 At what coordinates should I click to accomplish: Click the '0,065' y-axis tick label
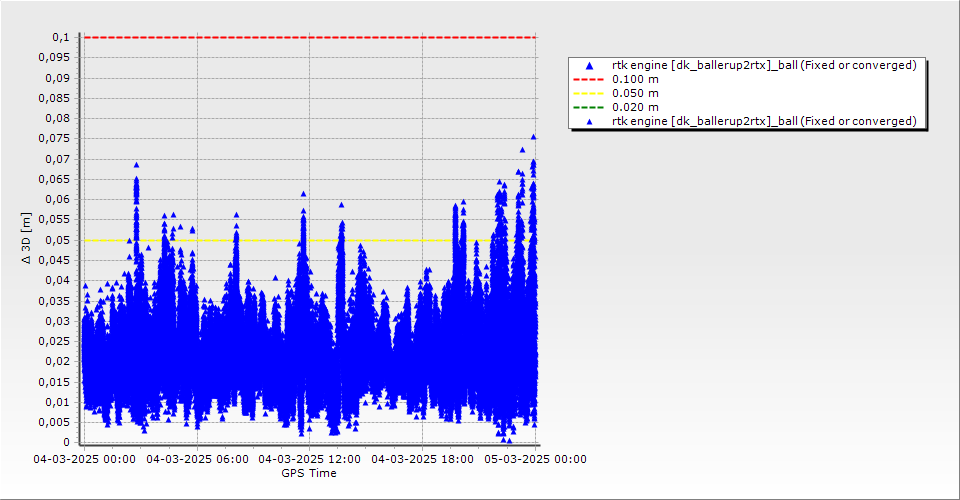[54, 179]
